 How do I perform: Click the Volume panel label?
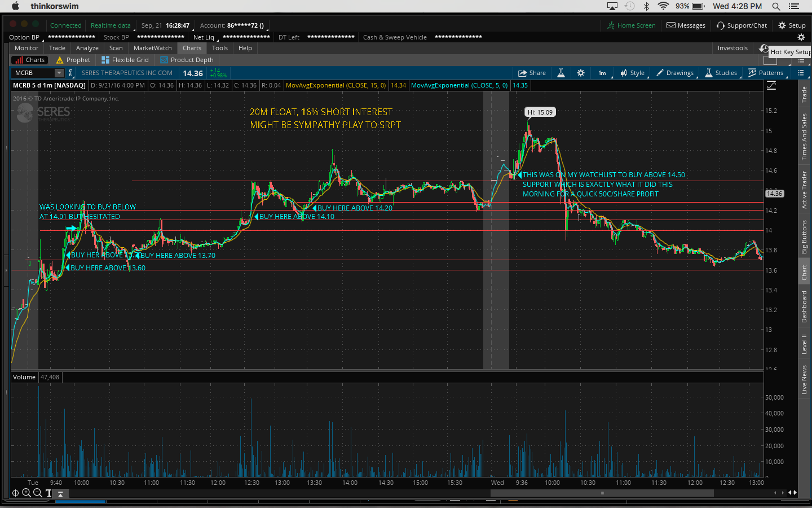pos(24,377)
